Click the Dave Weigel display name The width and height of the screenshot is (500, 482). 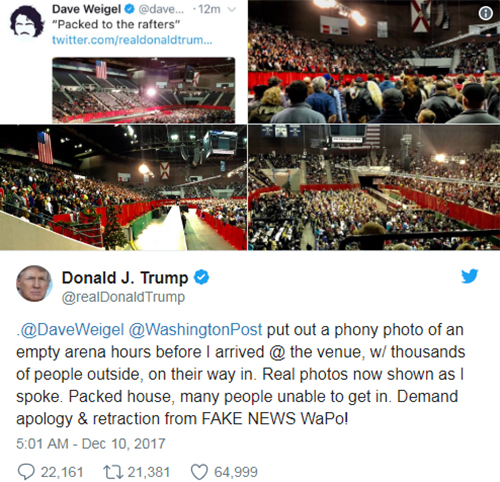coord(86,9)
